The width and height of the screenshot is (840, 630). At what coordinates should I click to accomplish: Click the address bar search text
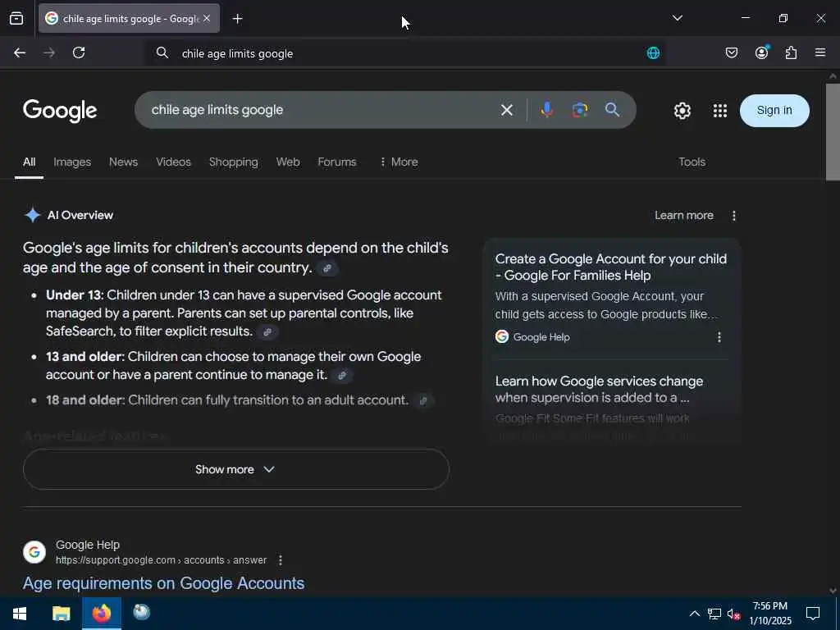[237, 53]
